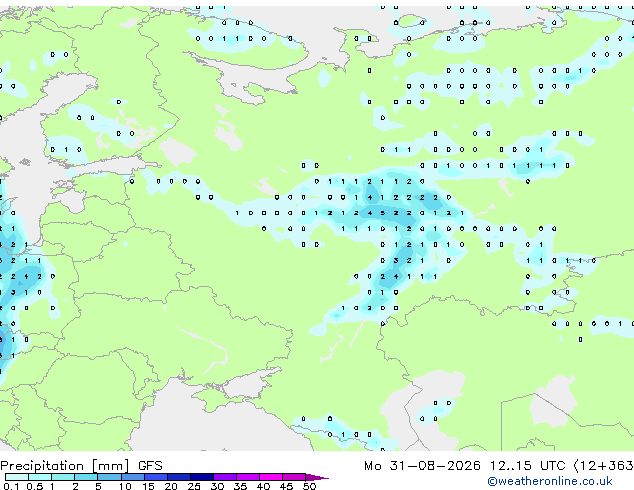Viewport: 634px width, 490px height.
Task: Click the 'Precipitation [mm]' title text
Action: coord(65,466)
